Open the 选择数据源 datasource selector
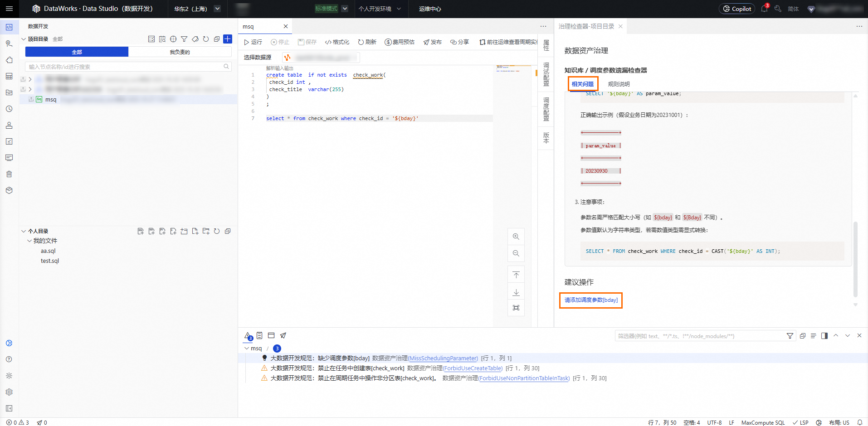868x426 pixels. tap(322, 58)
